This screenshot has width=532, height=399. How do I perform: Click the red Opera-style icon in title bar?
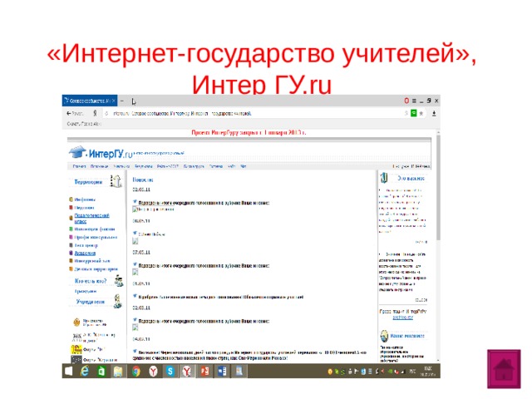pos(406,101)
